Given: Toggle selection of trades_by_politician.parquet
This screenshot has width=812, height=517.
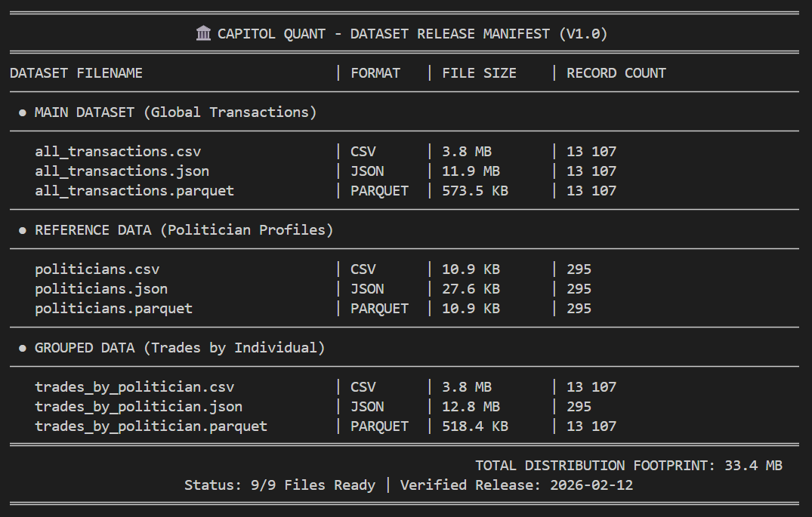Looking at the screenshot, I should [151, 426].
